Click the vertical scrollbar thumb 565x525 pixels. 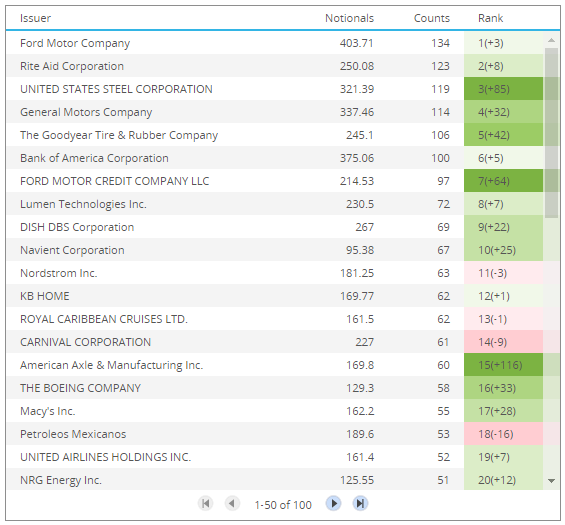point(551,133)
